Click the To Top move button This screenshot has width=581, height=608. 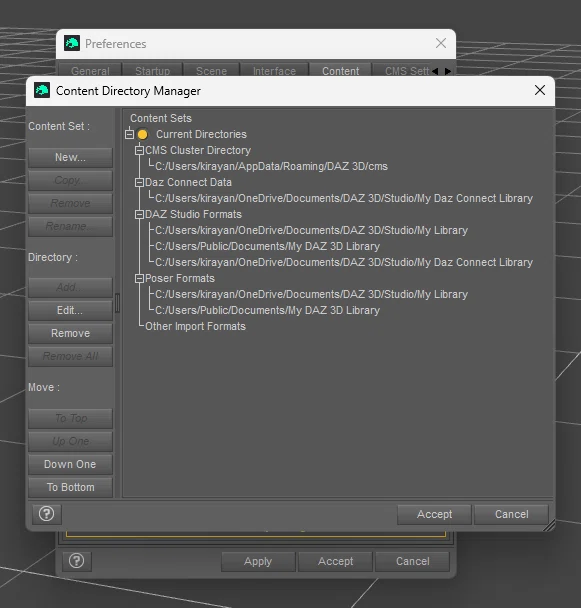[x=70, y=418]
